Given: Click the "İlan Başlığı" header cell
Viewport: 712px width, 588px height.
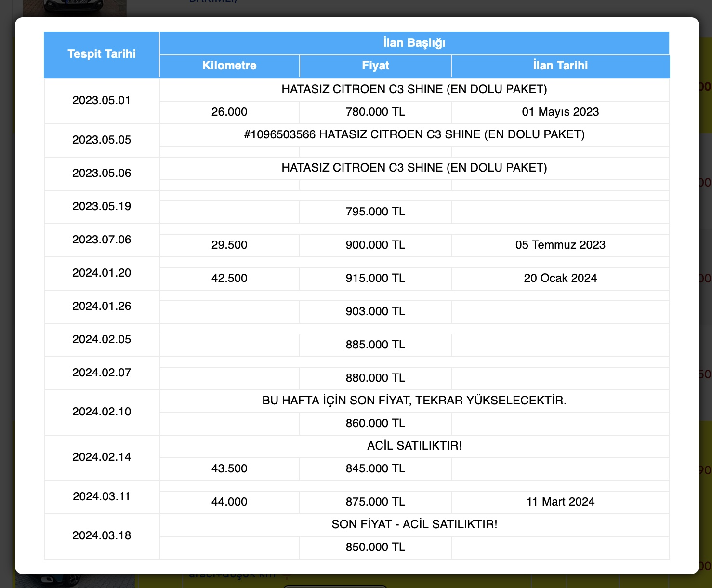Looking at the screenshot, I should (414, 43).
